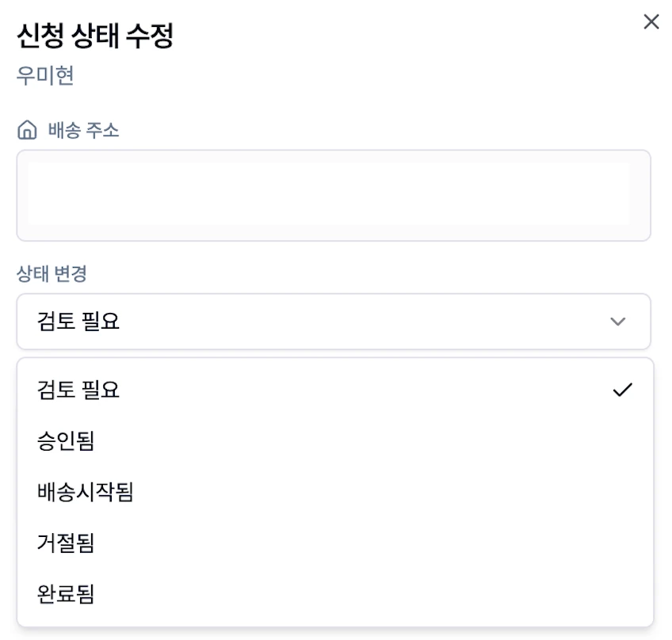Select the 검토 필요 option in the list

click(x=335, y=390)
